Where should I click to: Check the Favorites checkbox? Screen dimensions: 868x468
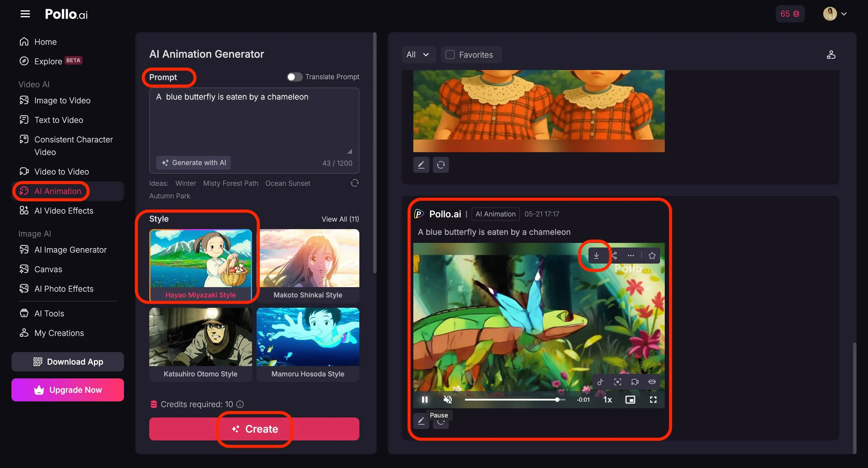click(450, 55)
